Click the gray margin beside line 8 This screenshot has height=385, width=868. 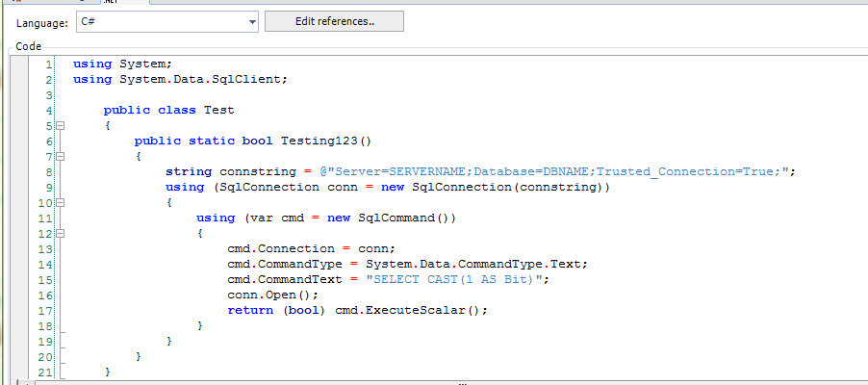pos(19,171)
